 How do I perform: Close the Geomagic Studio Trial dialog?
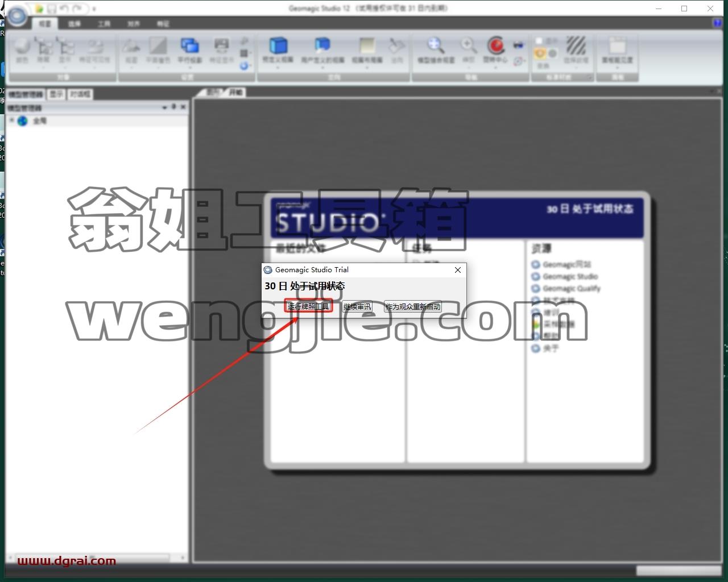(x=458, y=270)
